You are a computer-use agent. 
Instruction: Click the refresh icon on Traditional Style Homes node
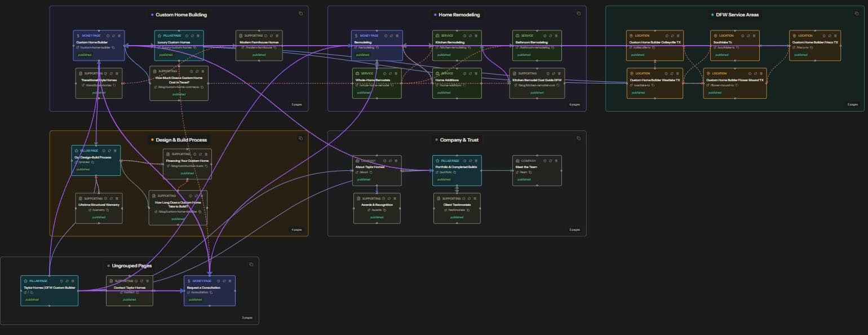[111, 73]
